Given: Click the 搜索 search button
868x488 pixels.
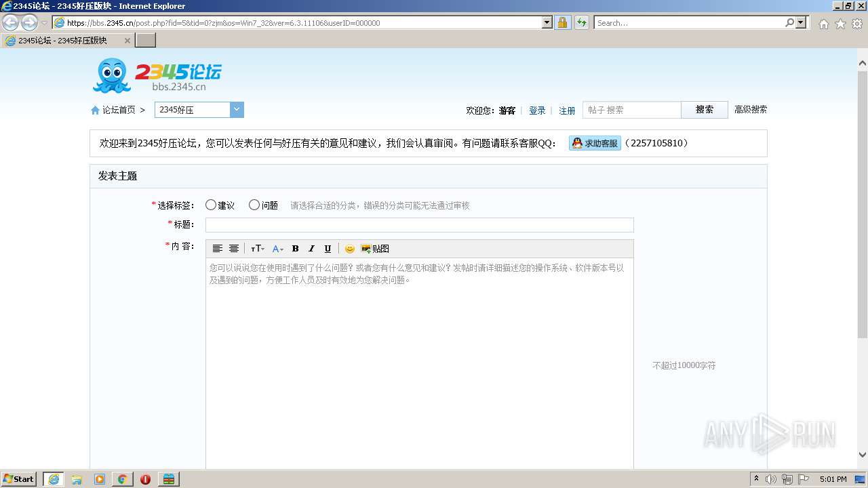Looking at the screenshot, I should [x=705, y=110].
